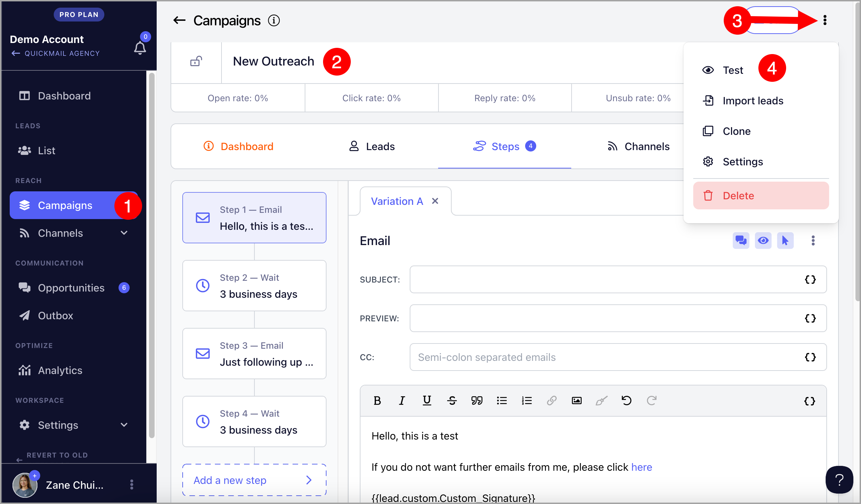Open the notifications bell
The image size is (861, 504).
tap(140, 47)
